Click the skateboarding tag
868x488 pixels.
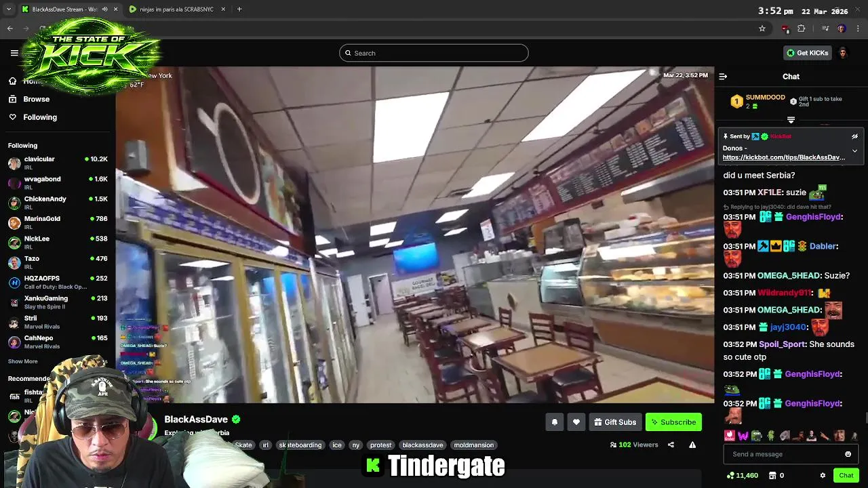tap(300, 445)
